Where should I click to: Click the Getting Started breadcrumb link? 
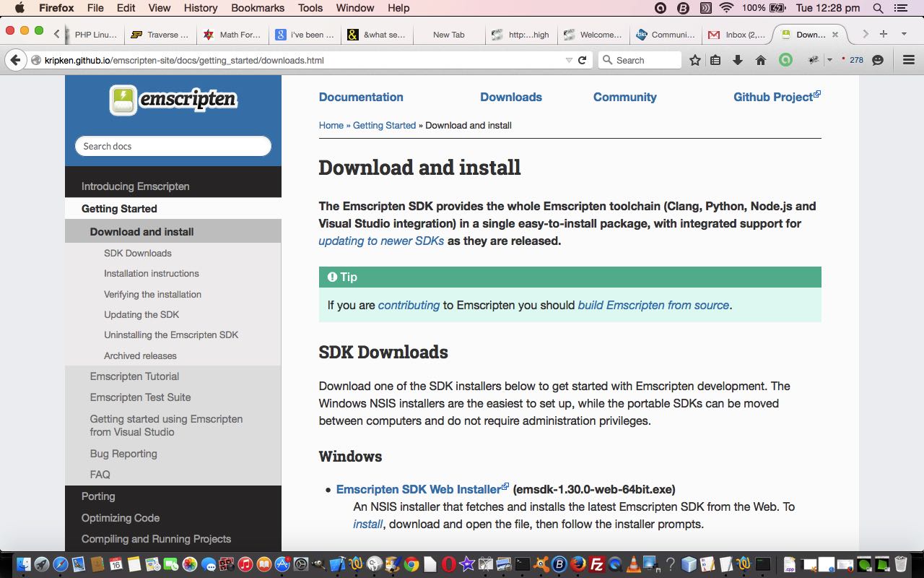pos(384,125)
